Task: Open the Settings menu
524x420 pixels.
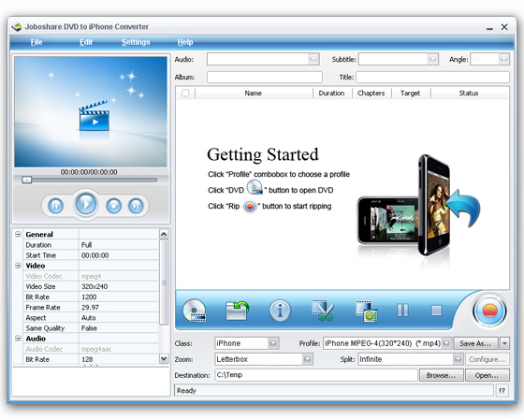Action: point(136,42)
